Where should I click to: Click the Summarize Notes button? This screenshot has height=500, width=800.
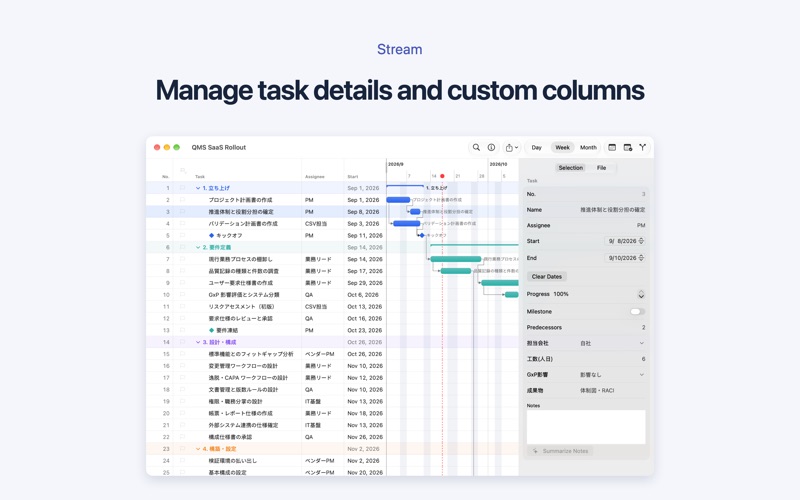click(x=560, y=451)
